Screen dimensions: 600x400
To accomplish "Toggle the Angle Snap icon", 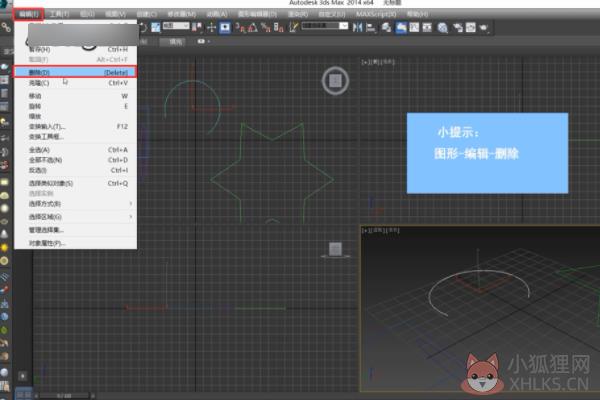I will [x=253, y=27].
